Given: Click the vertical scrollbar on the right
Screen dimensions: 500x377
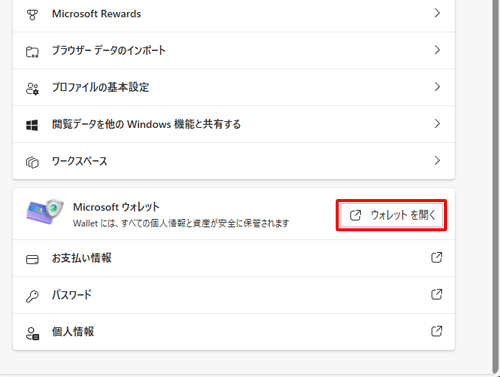Looking at the screenshot, I should (496, 187).
